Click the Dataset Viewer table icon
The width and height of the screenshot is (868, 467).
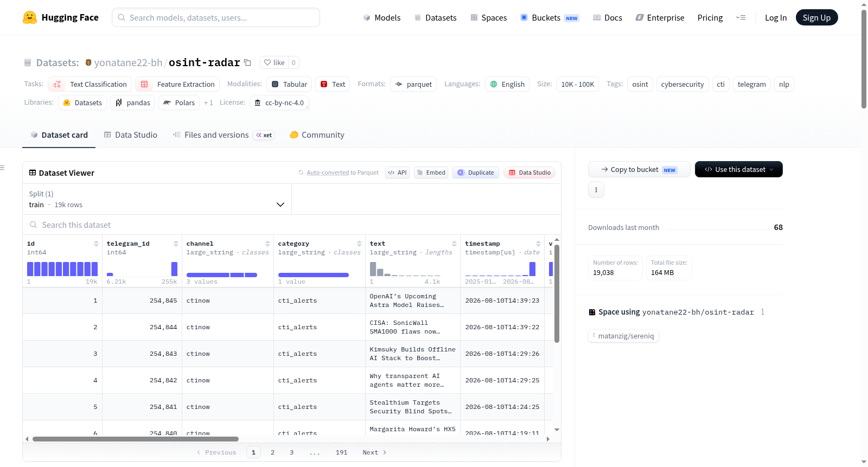point(33,172)
